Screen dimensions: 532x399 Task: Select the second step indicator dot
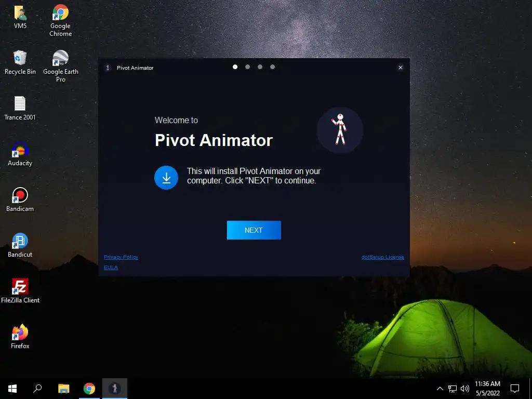point(247,67)
